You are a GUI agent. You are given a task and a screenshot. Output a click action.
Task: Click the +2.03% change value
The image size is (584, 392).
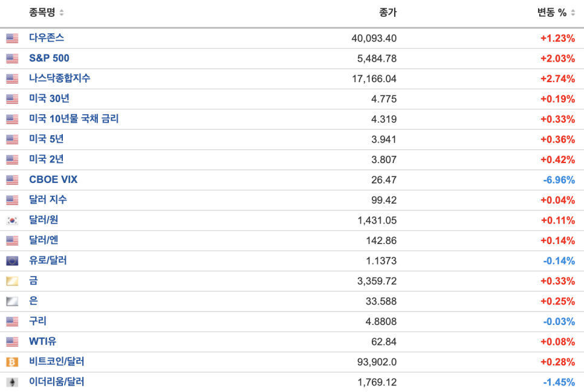tap(557, 59)
